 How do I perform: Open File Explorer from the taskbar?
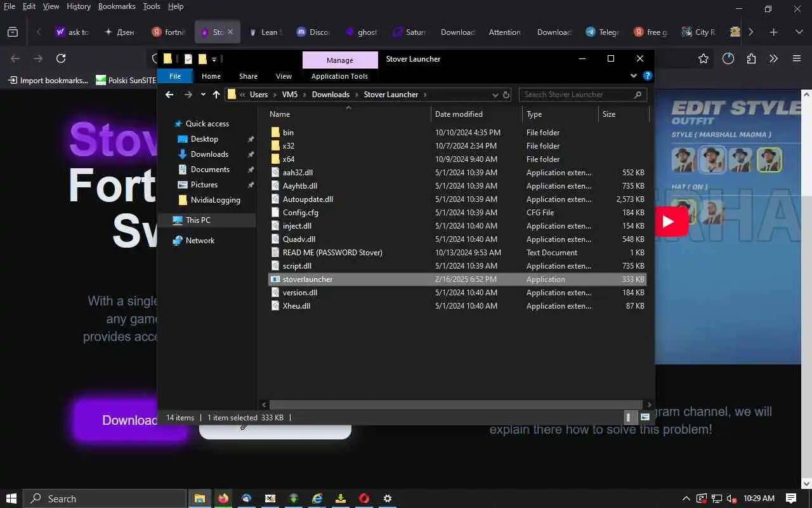199,498
